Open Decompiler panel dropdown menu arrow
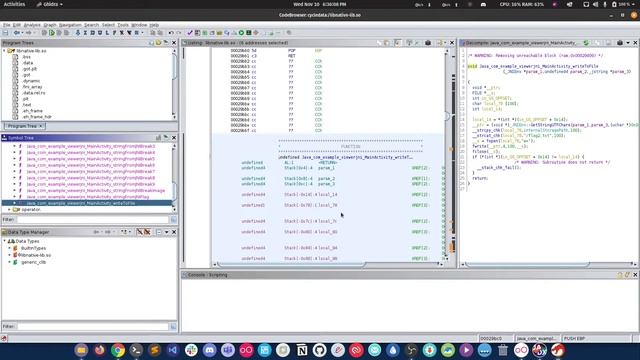 (x=628, y=42)
